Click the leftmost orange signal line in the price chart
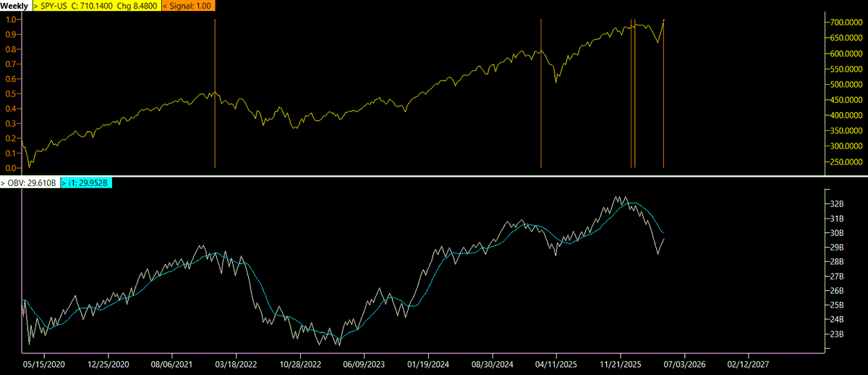Image resolution: width=868 pixels, height=375 pixels. (x=215, y=94)
